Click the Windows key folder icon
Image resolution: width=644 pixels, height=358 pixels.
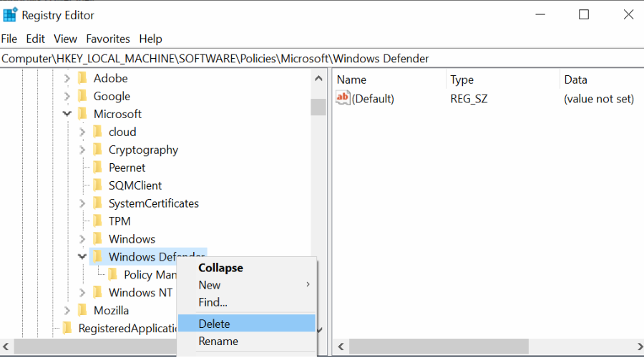pyautogui.click(x=98, y=239)
